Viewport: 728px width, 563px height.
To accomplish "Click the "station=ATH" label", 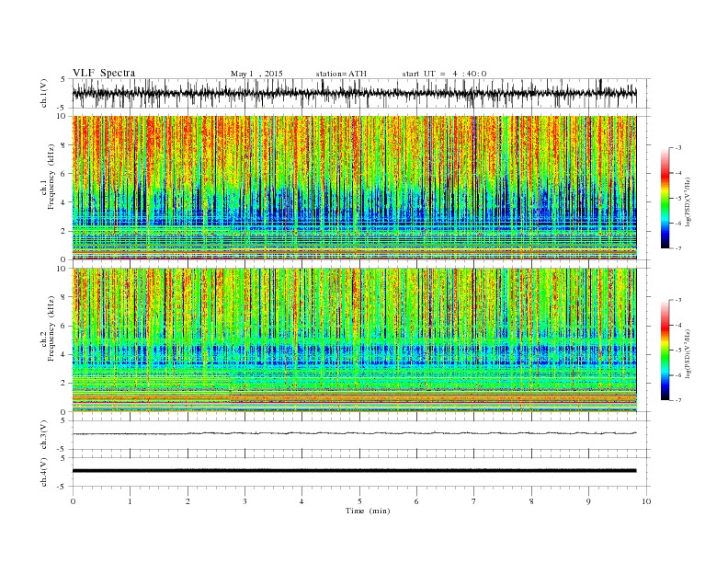I will 341,74.
